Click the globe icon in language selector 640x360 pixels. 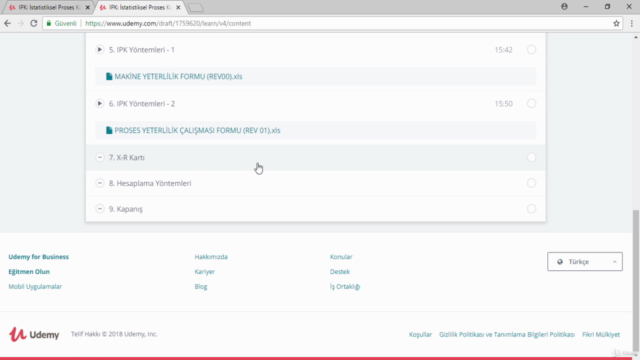click(560, 262)
